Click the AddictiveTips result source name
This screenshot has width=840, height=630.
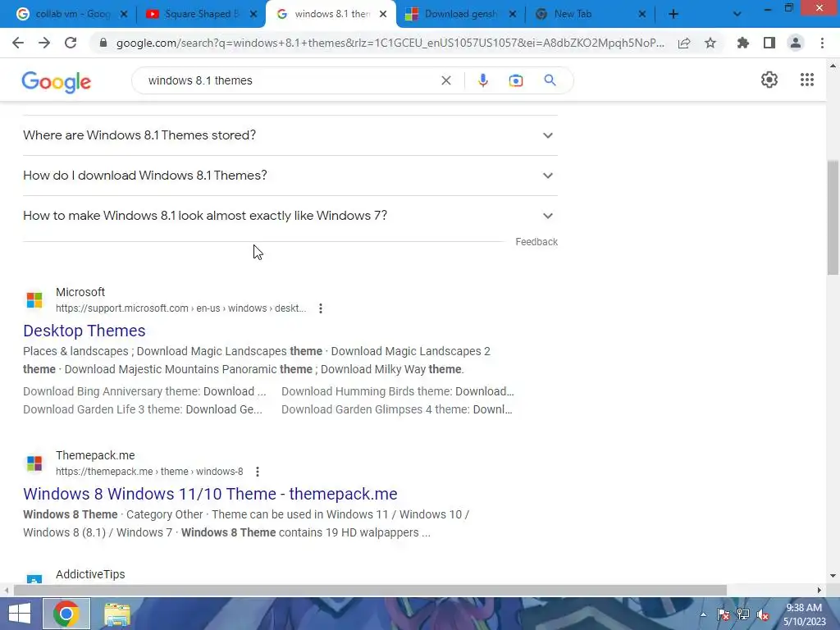coord(90,574)
